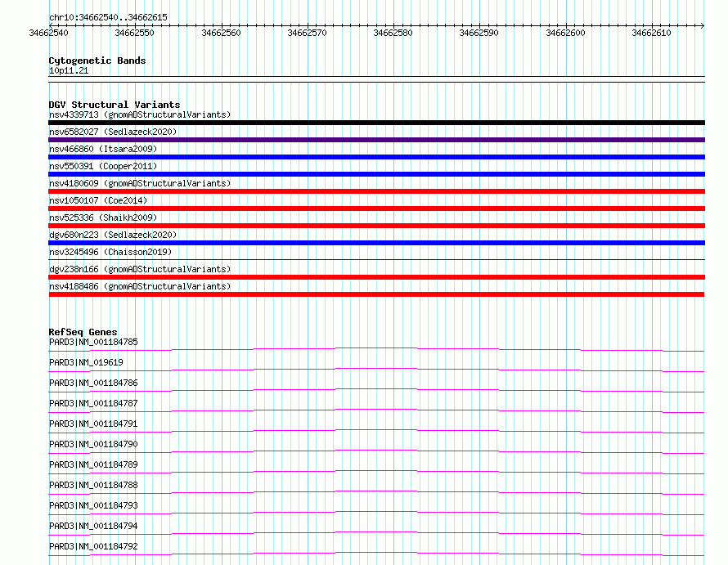Screen dimensions: 728x565
Task: Open transcript PARD3|NM_001184785
Action: tap(93, 342)
